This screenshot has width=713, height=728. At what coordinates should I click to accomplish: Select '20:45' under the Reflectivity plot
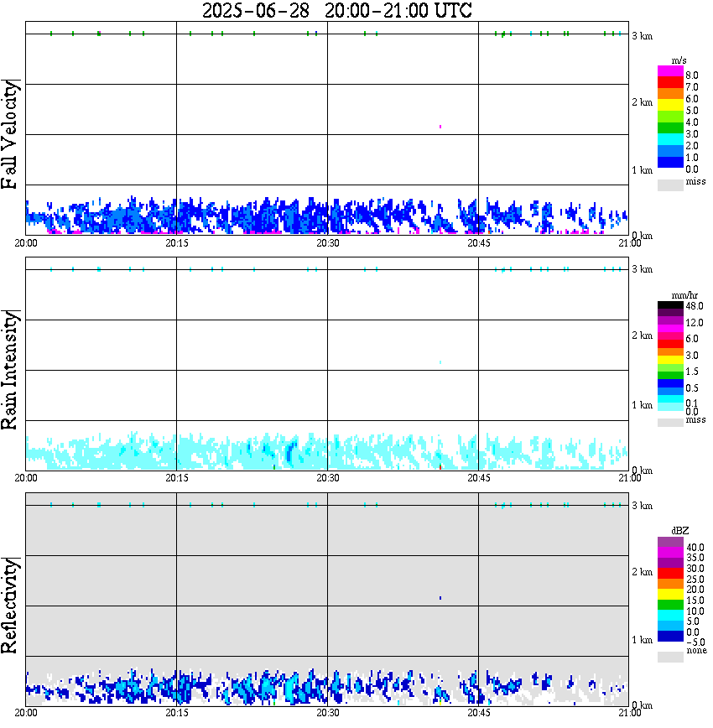(x=479, y=712)
